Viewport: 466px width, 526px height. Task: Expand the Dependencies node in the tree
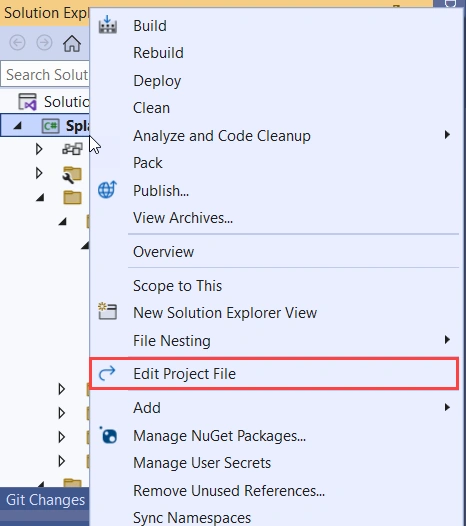click(39, 149)
